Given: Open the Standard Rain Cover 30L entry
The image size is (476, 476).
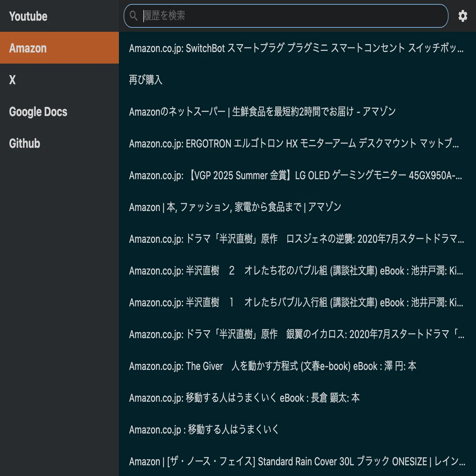Looking at the screenshot, I should [x=297, y=461].
